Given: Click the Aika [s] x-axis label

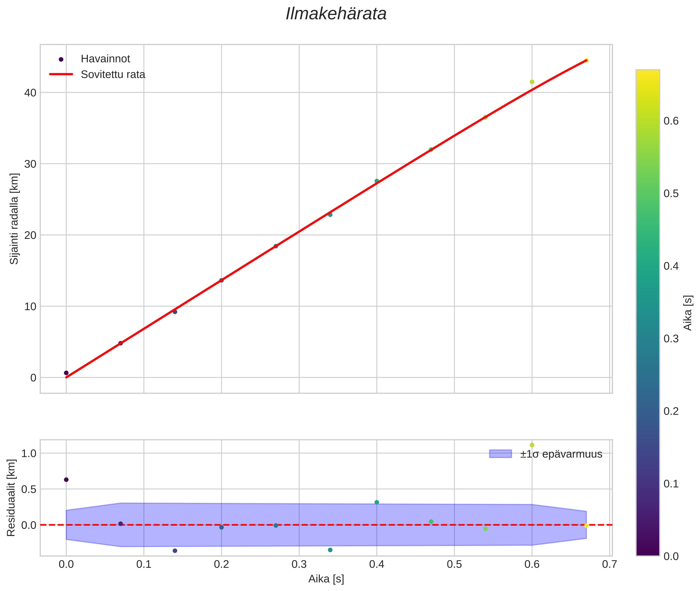Looking at the screenshot, I should click(326, 579).
